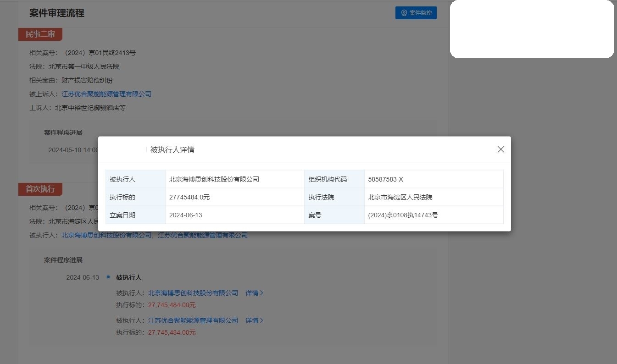Click the 案件监控 button
The height and width of the screenshot is (364, 617).
point(416,13)
